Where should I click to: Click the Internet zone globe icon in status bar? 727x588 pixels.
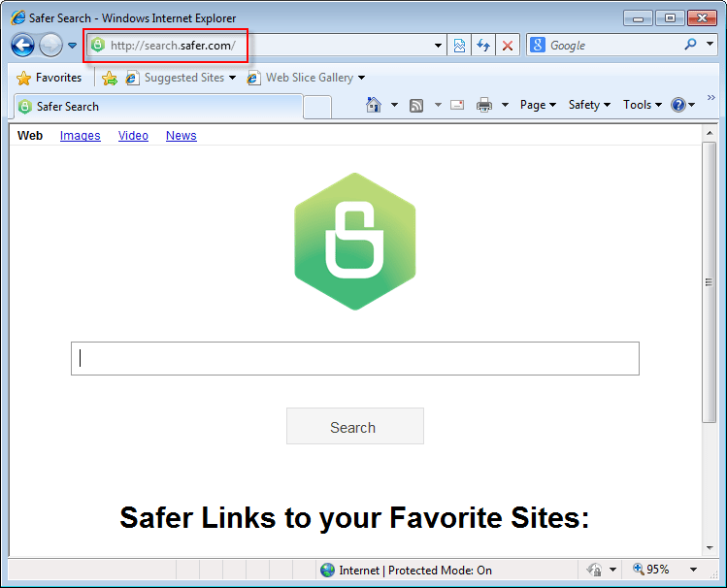click(x=327, y=570)
